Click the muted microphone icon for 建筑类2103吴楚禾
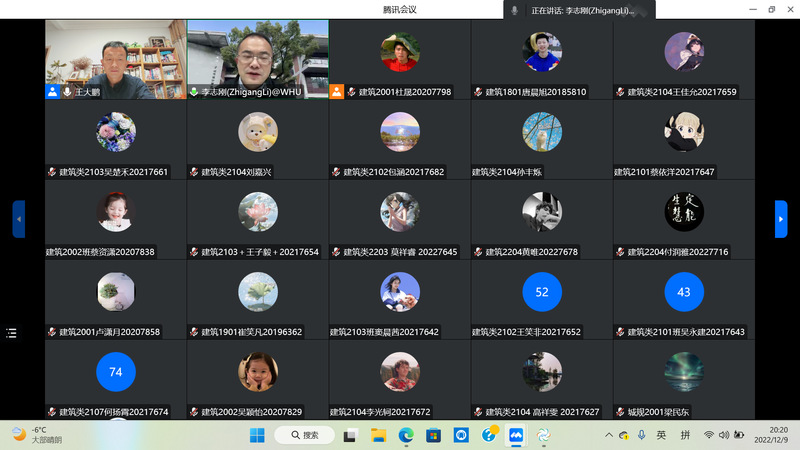This screenshot has height=450, width=800. coord(52,172)
